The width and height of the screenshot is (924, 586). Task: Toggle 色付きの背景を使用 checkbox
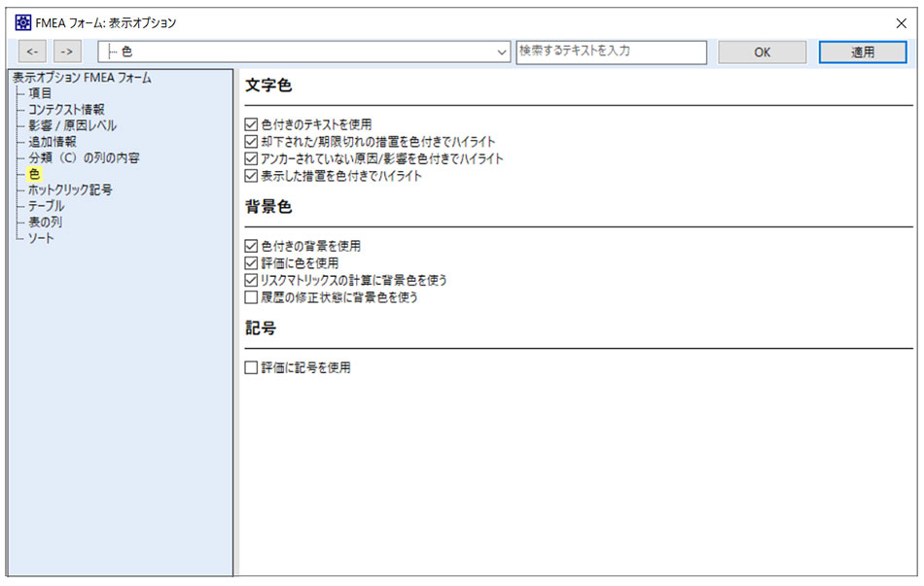click(x=251, y=246)
